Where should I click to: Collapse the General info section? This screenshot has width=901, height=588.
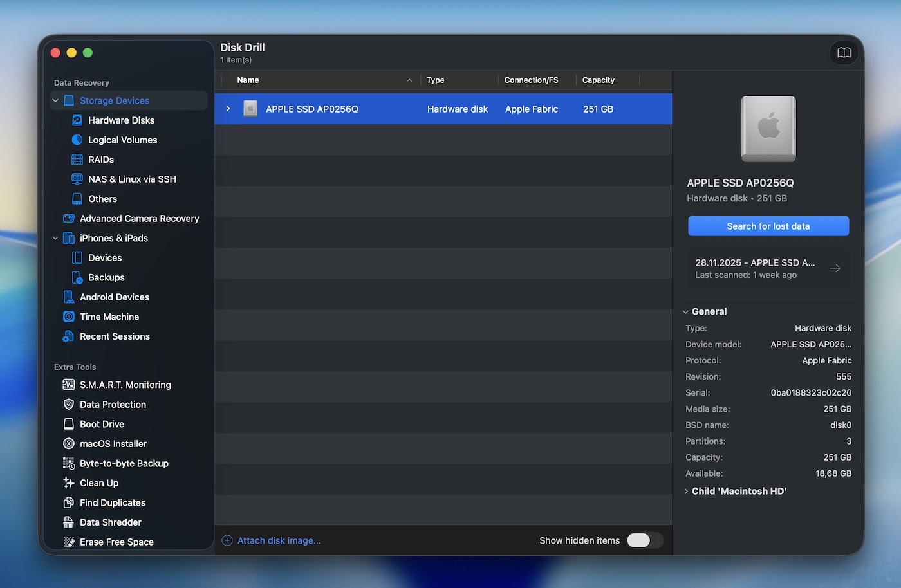[x=685, y=311]
